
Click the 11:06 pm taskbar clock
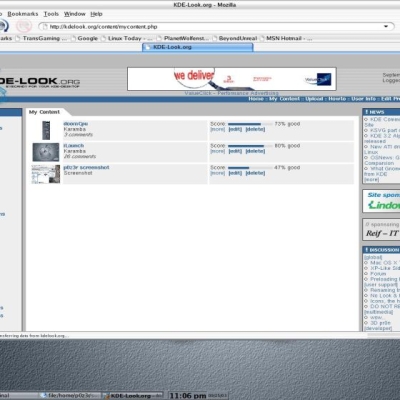tap(188, 396)
